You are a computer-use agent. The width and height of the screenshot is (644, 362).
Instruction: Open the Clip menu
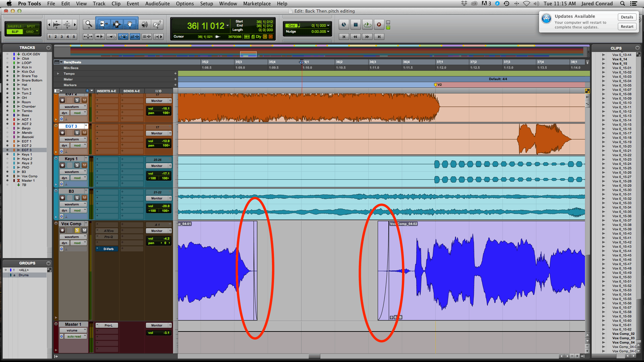[x=116, y=3]
